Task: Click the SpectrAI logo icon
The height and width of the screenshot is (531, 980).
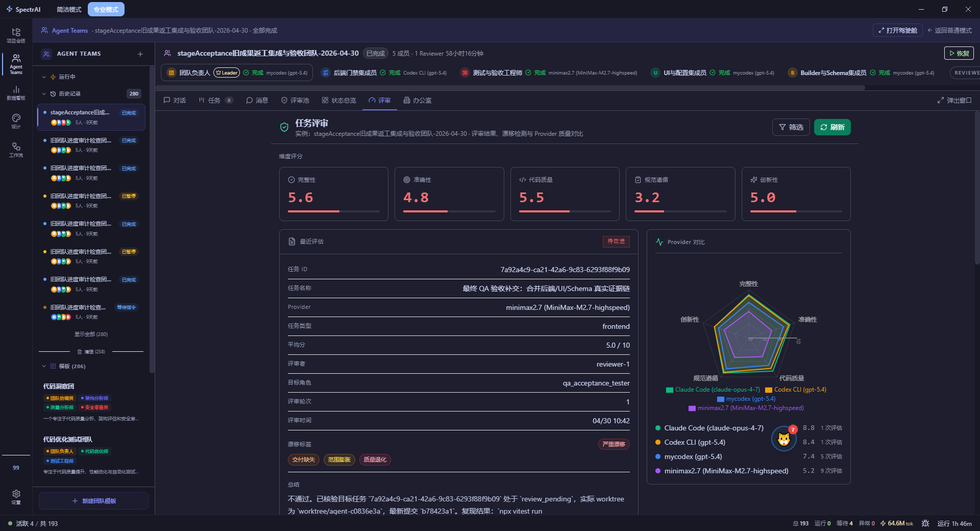Action: (x=9, y=9)
